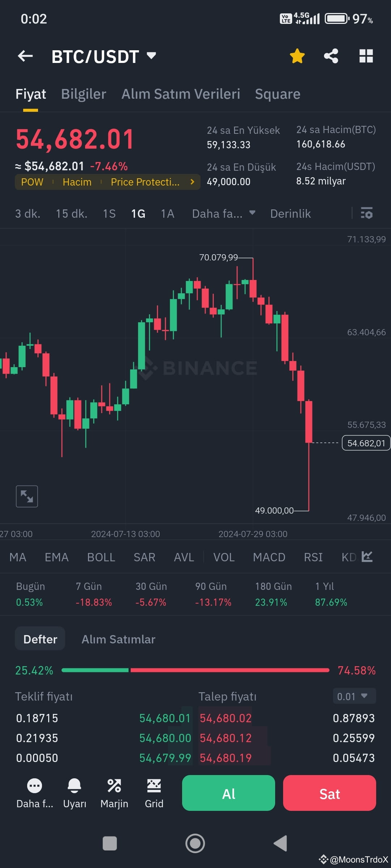Expand the chart to fullscreen
This screenshot has width=391, height=868.
pos(27,496)
